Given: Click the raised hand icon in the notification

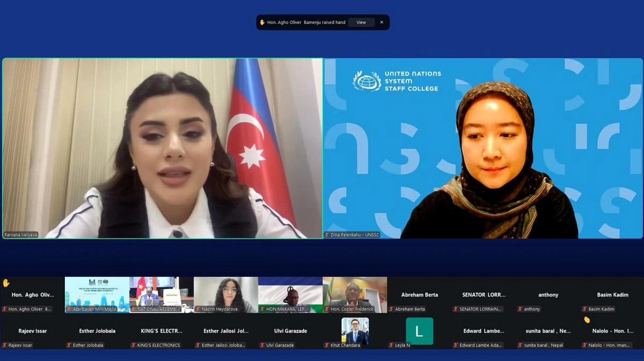Looking at the screenshot, I should (262, 23).
